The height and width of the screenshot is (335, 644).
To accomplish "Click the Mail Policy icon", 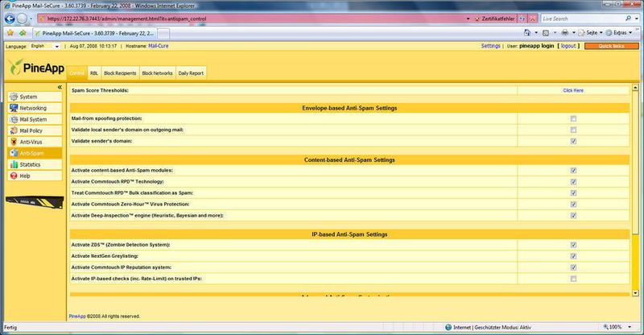I will [14, 130].
